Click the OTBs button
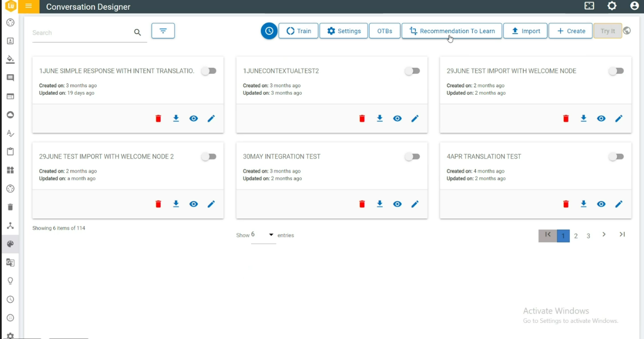The height and width of the screenshot is (339, 644). point(385,31)
